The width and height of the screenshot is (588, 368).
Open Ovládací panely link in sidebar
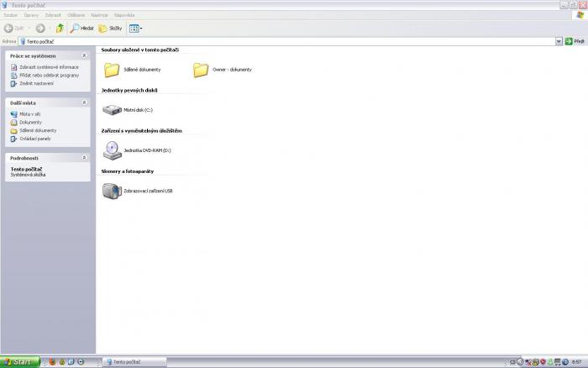tap(35, 138)
